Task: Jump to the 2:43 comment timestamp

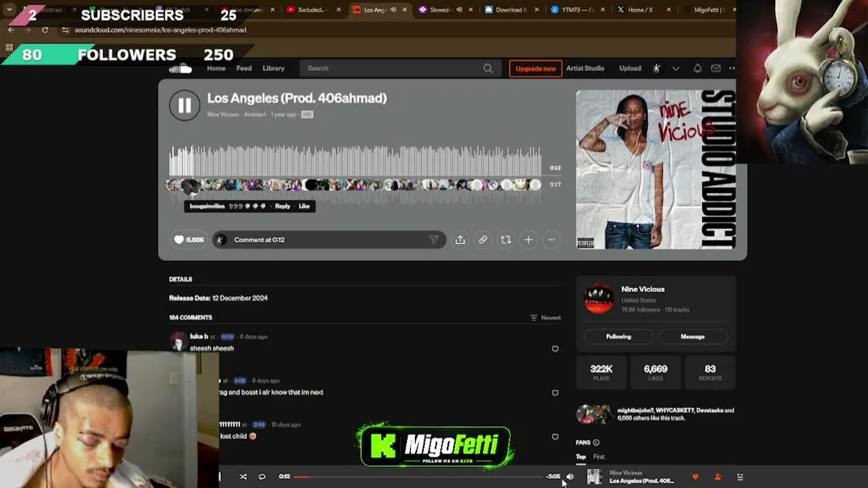Action: (x=258, y=425)
